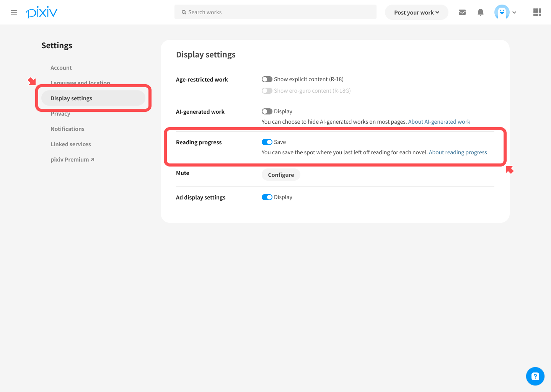Viewport: 551px width, 392px height.
Task: Open your profile avatar
Action: click(x=502, y=12)
